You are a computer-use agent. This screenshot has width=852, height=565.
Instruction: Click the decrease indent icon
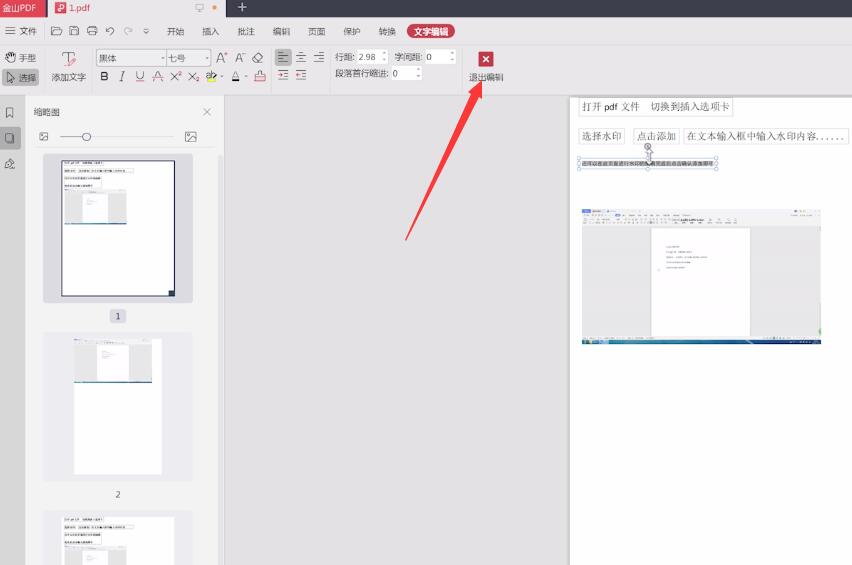[300, 75]
